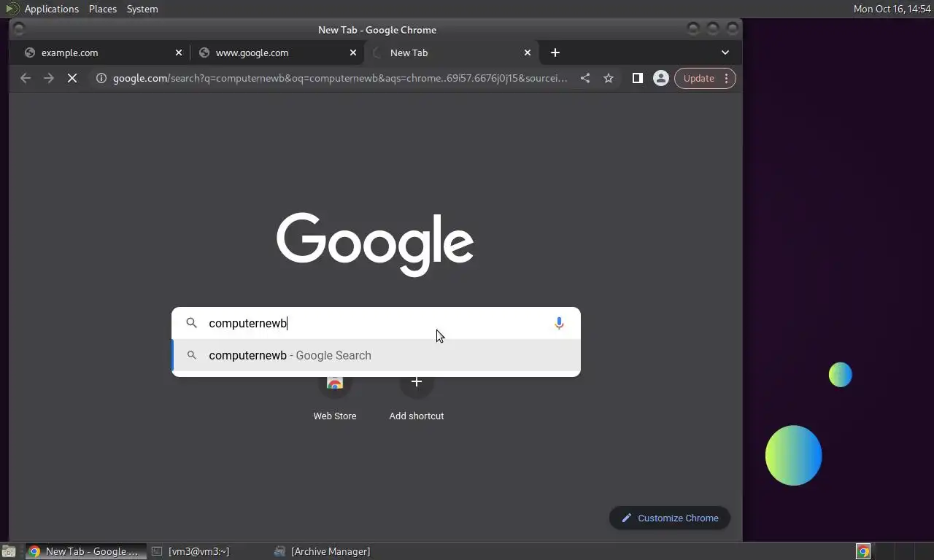Screen dimensions: 934x560
Task: Click the menu icon in Chrome's title bar
Action: (x=19, y=29)
